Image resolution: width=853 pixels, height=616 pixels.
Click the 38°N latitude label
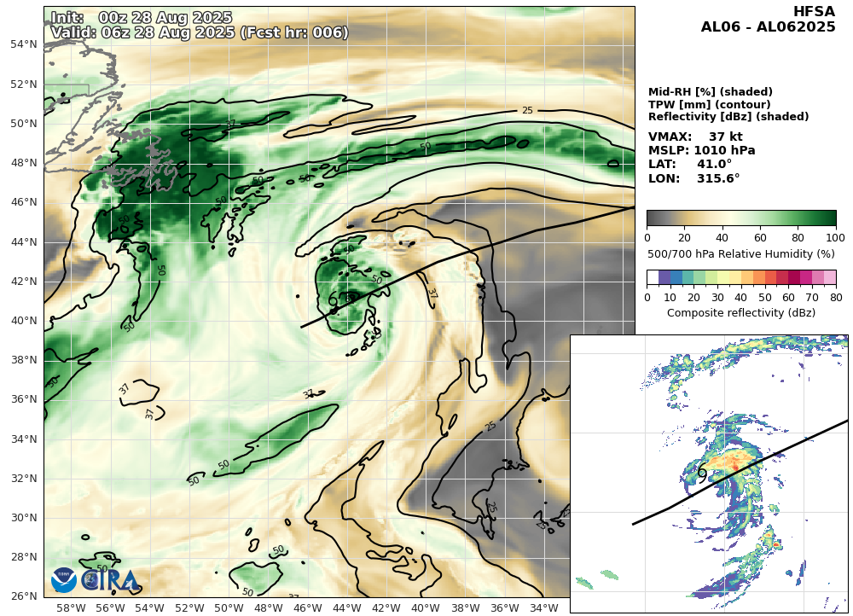coord(24,360)
